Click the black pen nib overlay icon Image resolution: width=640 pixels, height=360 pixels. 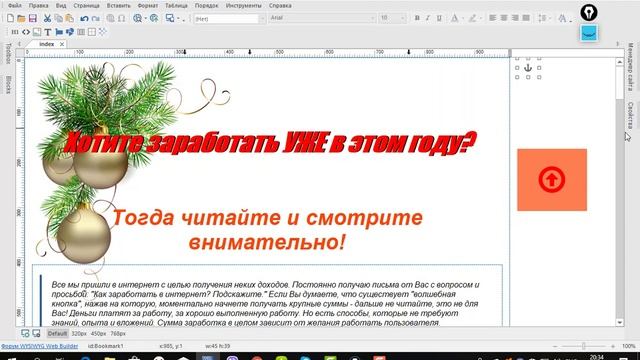pyautogui.click(x=589, y=13)
